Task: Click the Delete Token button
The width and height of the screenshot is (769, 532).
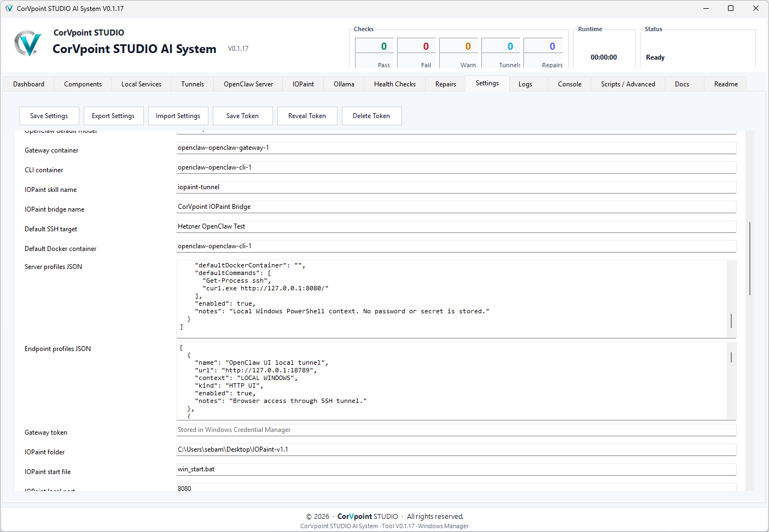Action: (371, 116)
